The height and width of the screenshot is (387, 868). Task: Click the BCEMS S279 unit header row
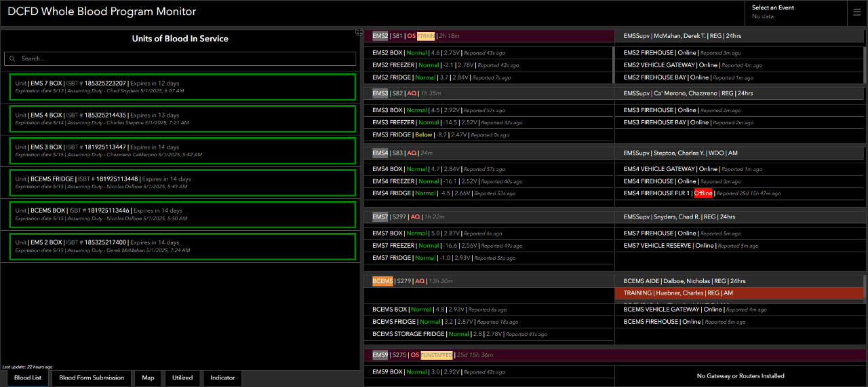pos(489,281)
